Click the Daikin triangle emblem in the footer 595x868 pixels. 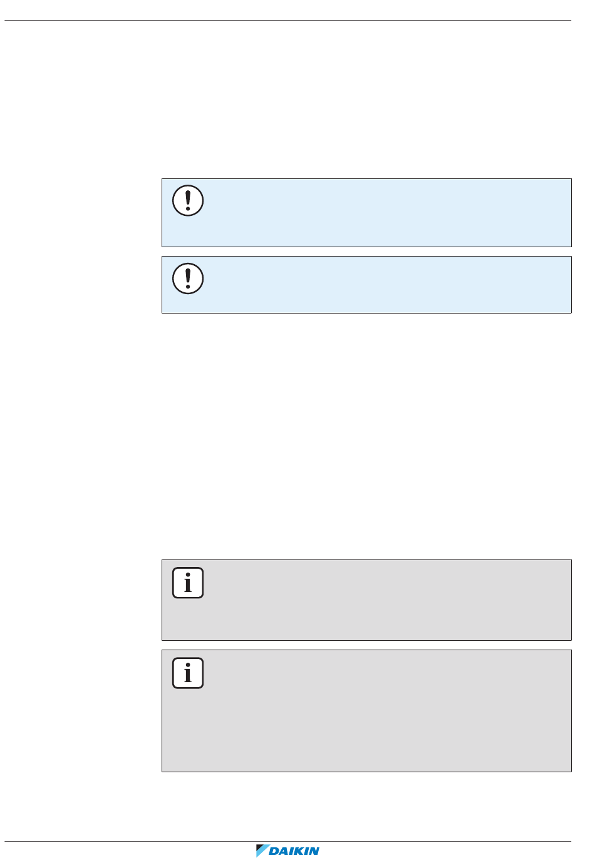(262, 851)
